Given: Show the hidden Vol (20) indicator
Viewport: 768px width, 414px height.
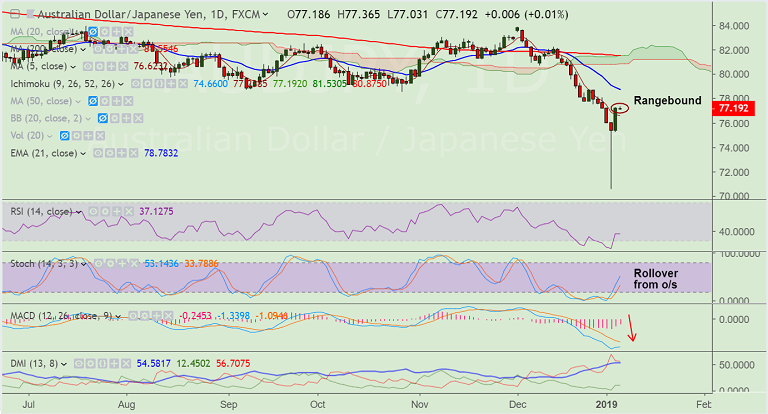Looking at the screenshot, I should coord(65,136).
